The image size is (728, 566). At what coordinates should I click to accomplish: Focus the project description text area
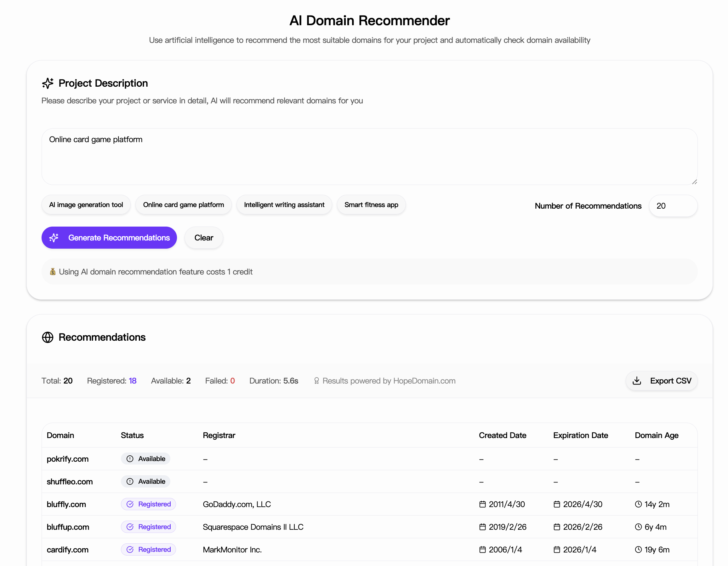click(x=369, y=157)
